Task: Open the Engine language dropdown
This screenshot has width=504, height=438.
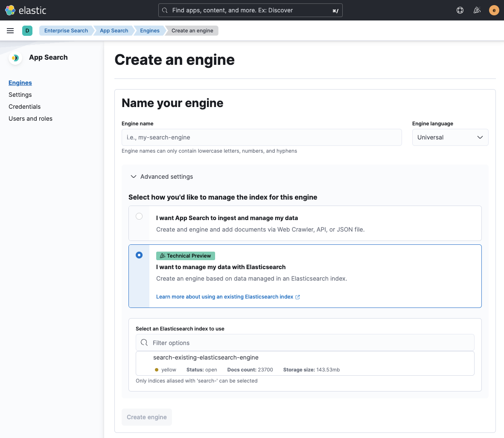Action: tap(450, 137)
